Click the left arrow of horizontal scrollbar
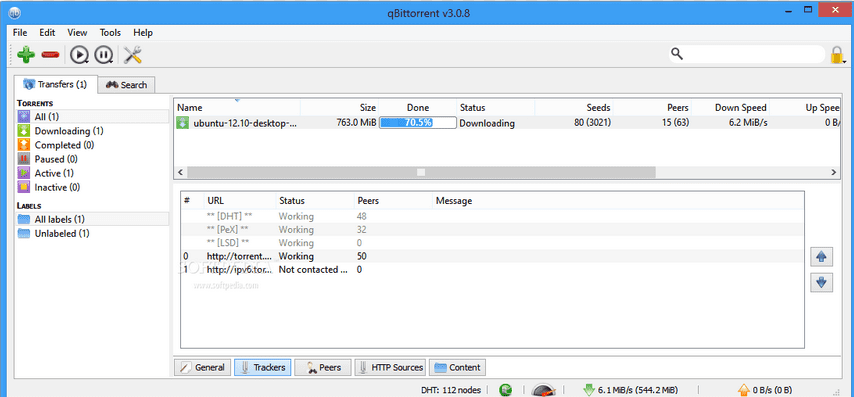The height and width of the screenshot is (397, 854). tap(179, 172)
